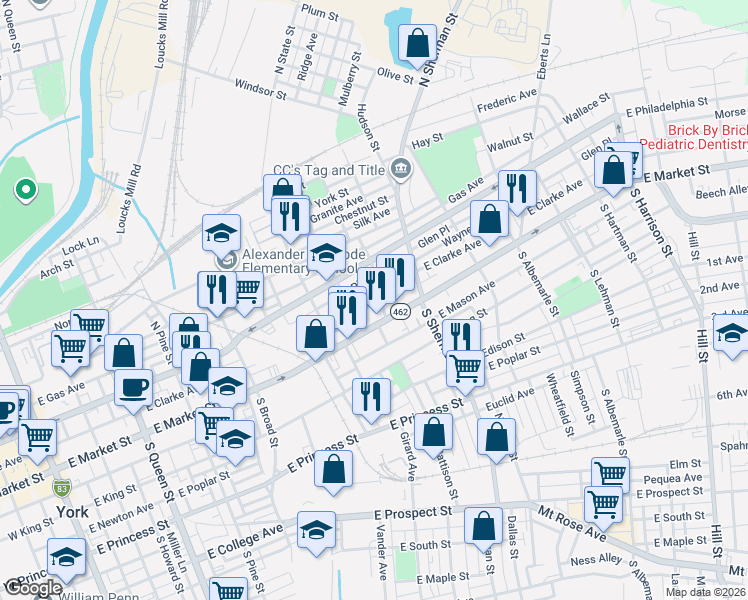Select the green pin in the western park

pos(26,190)
